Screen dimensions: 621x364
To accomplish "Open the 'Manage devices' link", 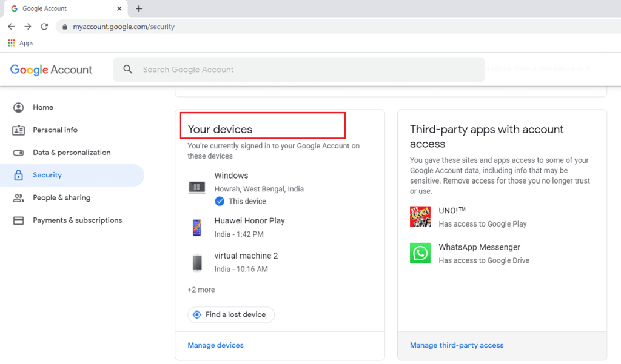I will pyautogui.click(x=215, y=345).
